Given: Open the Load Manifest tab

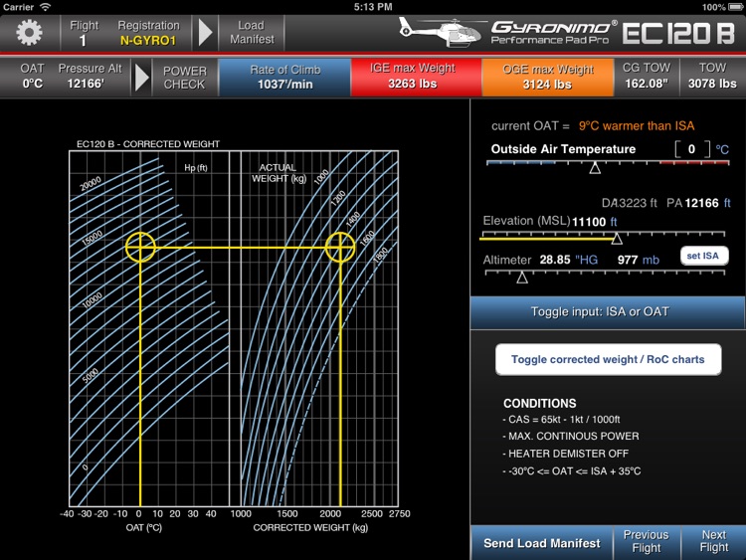Looking at the screenshot, I should 252,33.
